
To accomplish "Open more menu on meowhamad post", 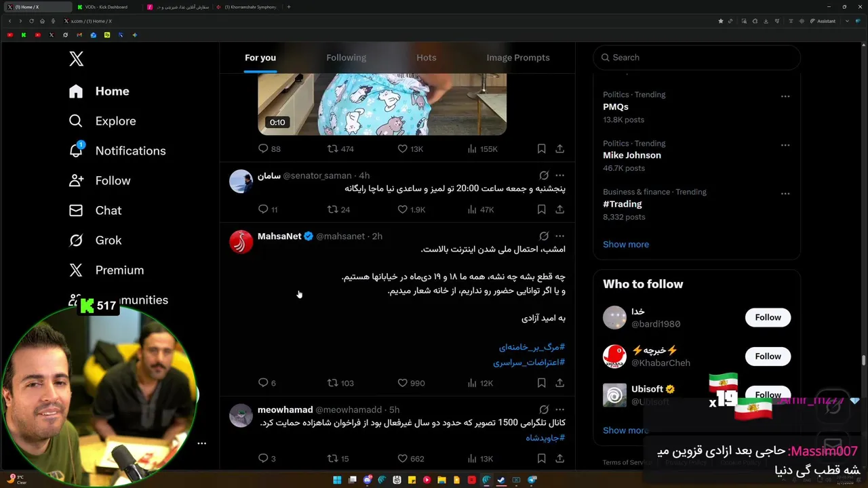I will coord(560,410).
